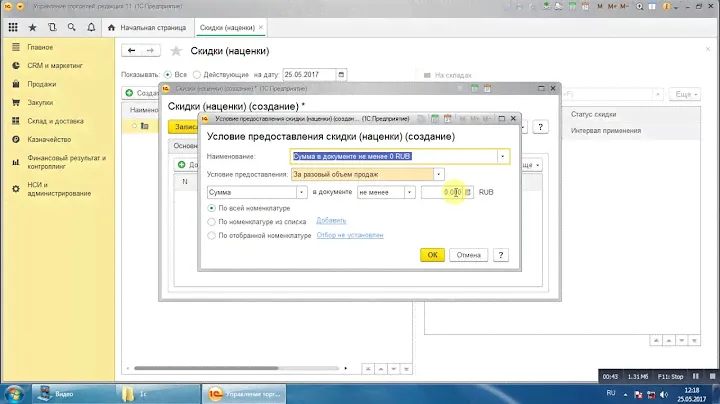The image size is (720, 404).
Task: Expand the 'Условие предоставления' dropdown
Action: [x=438, y=174]
